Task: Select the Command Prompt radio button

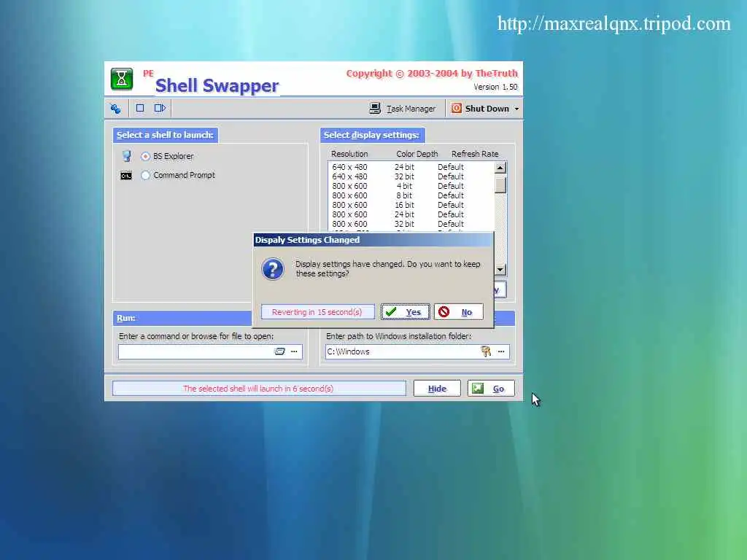Action: coord(145,175)
